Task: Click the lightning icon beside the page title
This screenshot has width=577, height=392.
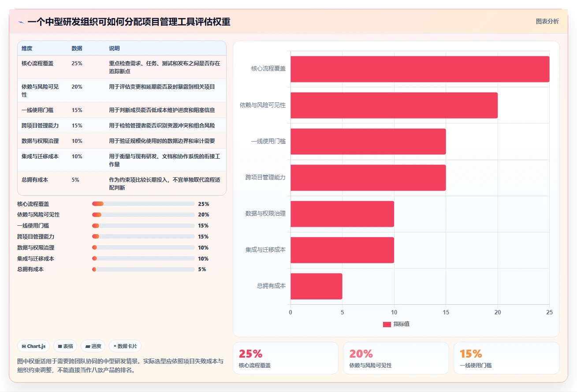Action: point(21,22)
